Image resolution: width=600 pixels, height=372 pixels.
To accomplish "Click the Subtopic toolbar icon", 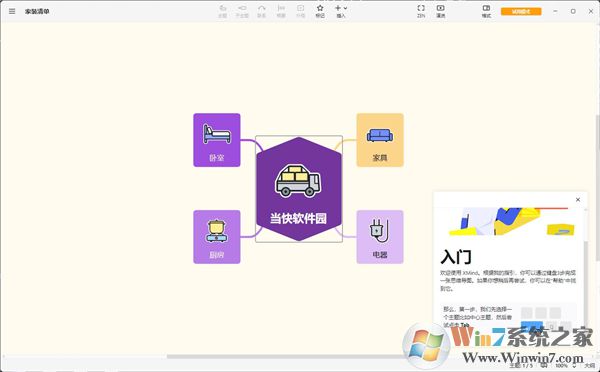I will (x=242, y=11).
